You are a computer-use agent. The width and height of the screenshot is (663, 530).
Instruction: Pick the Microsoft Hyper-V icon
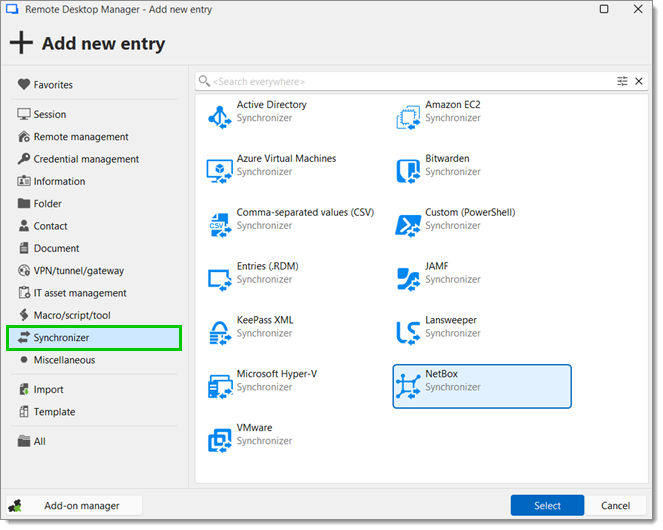coord(219,385)
